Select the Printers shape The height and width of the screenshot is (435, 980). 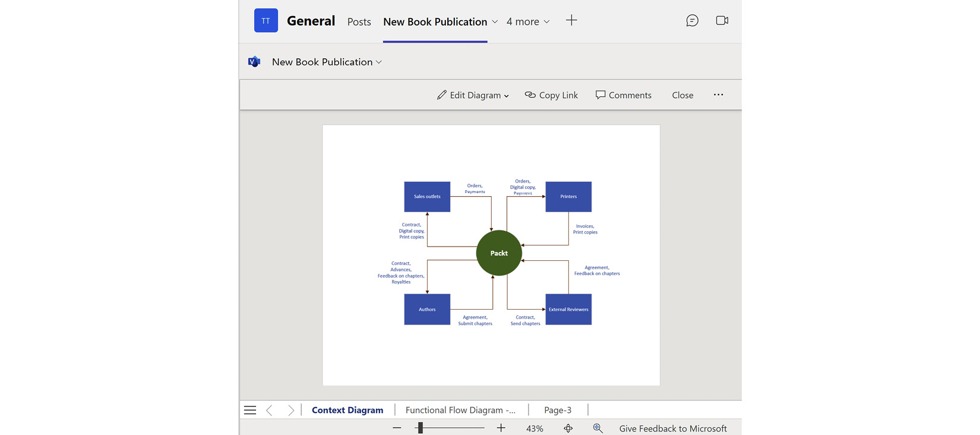click(x=568, y=197)
